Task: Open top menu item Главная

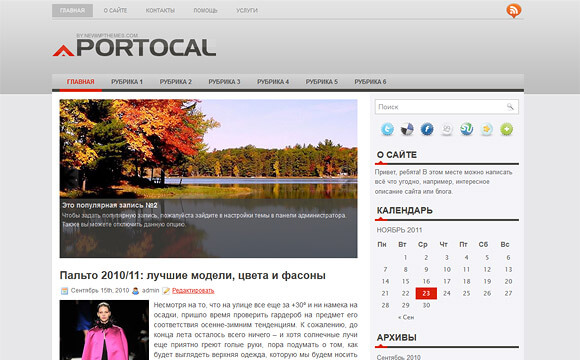Action: click(x=72, y=10)
